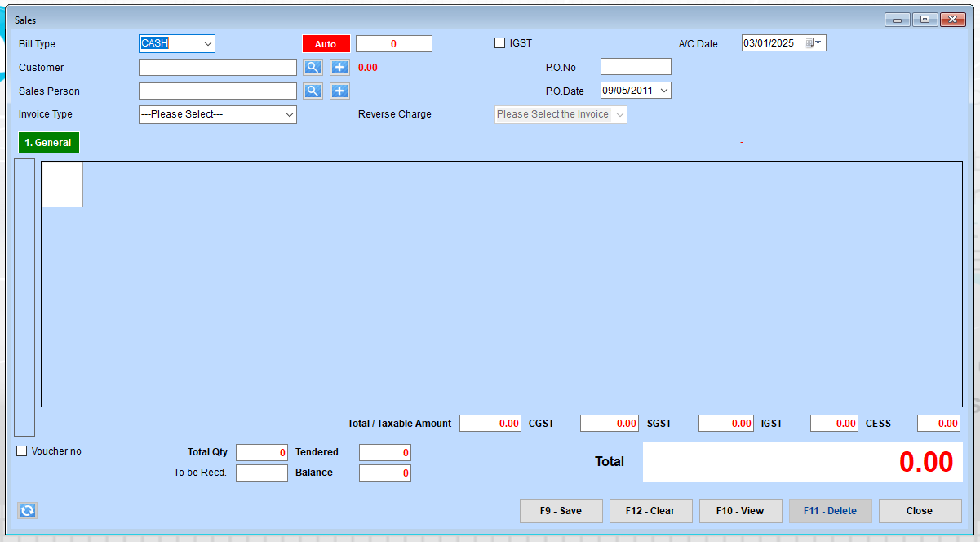Search sales person with magnifier icon
980x542 pixels.
point(313,91)
